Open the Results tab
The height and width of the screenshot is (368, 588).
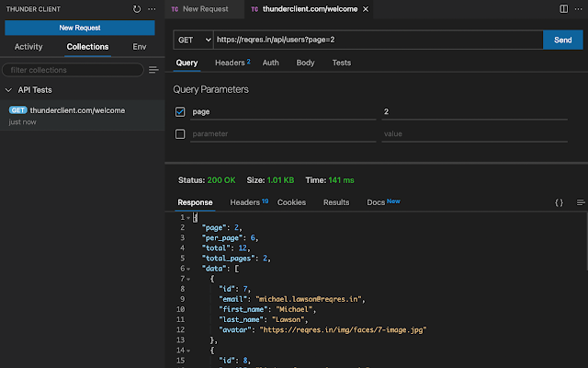click(x=336, y=202)
